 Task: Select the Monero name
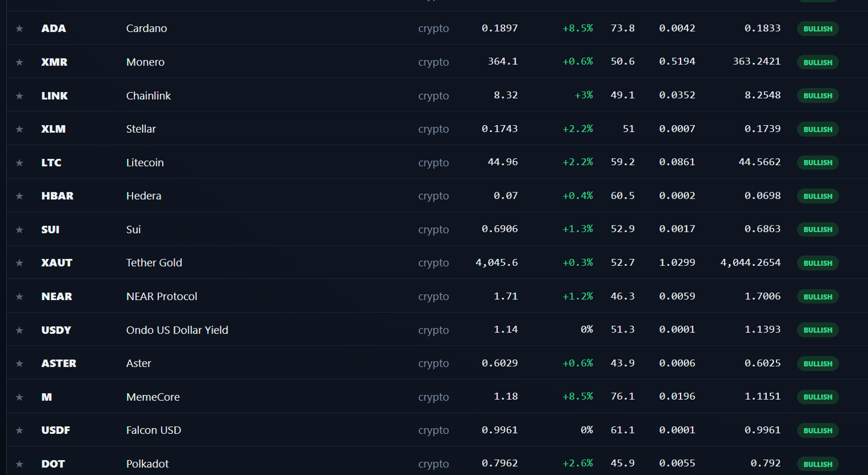pos(145,62)
